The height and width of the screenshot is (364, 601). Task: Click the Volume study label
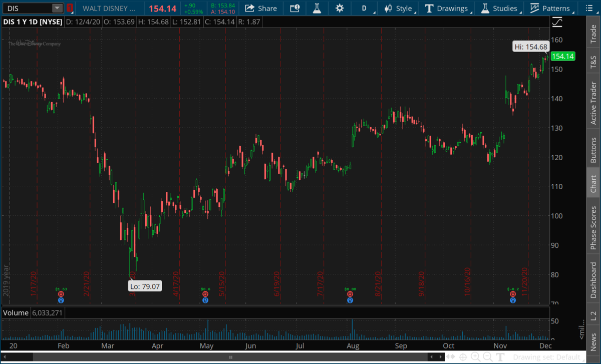tap(15, 313)
